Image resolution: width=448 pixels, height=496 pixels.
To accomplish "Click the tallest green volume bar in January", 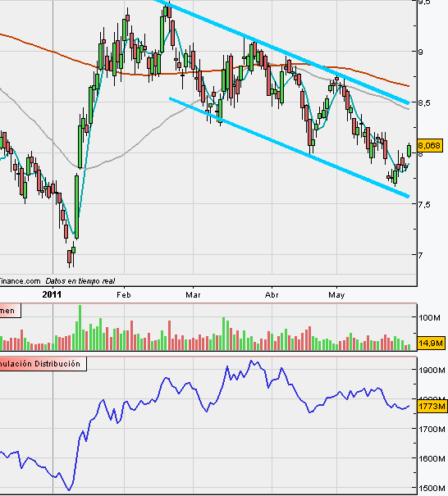I will coord(80,327).
